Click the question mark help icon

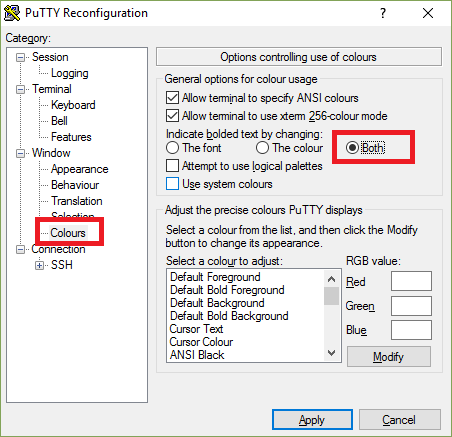coord(383,13)
